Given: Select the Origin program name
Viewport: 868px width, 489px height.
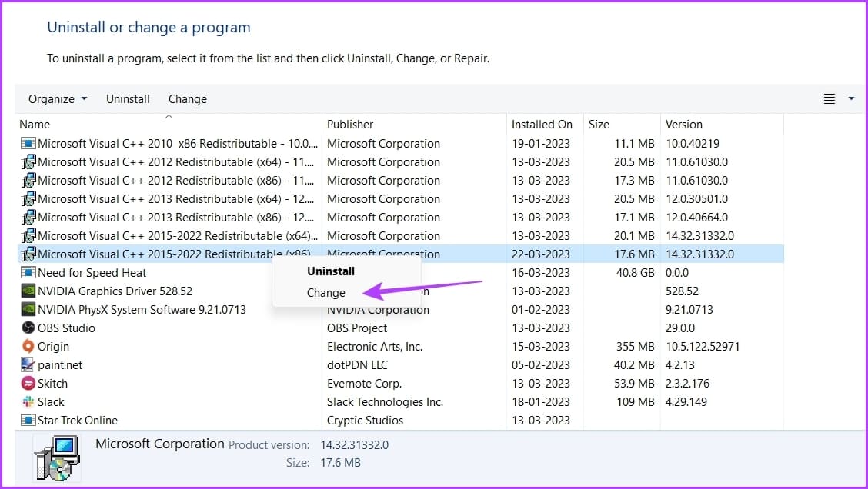Looking at the screenshot, I should pos(53,346).
